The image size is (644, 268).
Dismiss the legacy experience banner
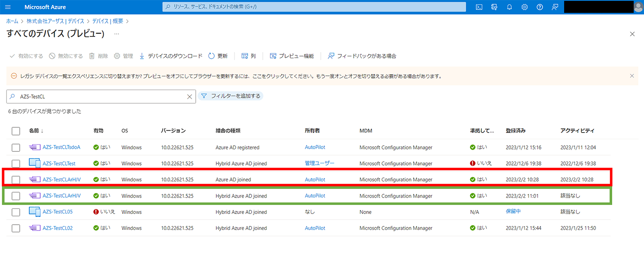coord(632,76)
